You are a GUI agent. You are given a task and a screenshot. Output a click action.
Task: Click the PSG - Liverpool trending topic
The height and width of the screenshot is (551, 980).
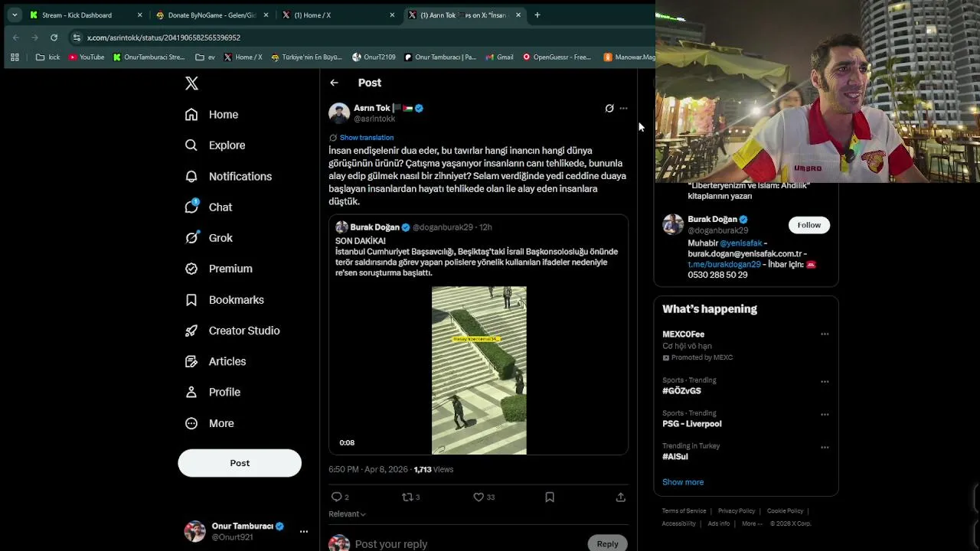691,424
